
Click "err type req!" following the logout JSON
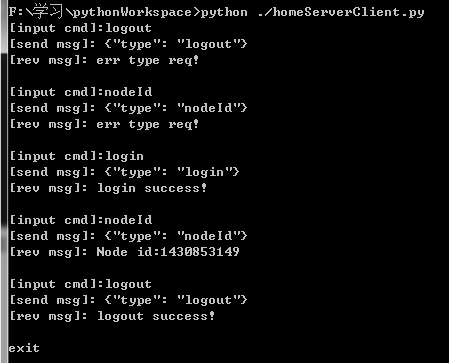[147, 60]
